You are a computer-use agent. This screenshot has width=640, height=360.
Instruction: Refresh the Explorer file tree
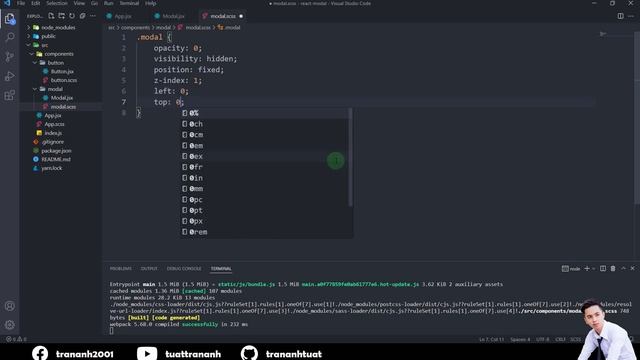72,16
